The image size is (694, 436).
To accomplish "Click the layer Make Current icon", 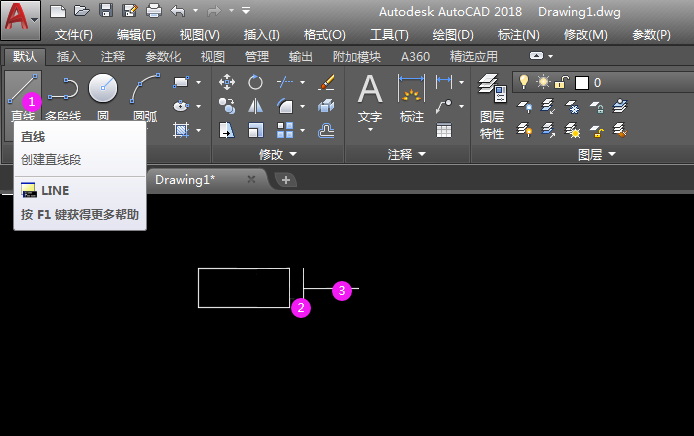I will pyautogui.click(x=621, y=106).
